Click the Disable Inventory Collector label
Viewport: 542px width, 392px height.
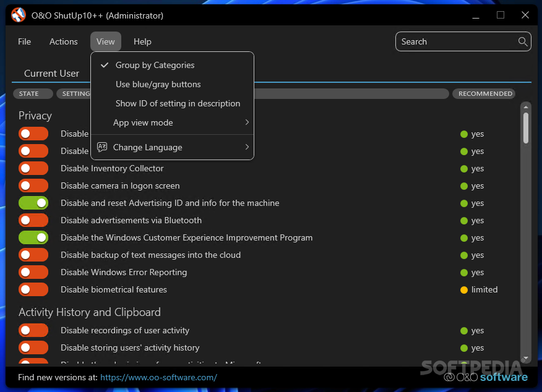pyautogui.click(x=112, y=169)
